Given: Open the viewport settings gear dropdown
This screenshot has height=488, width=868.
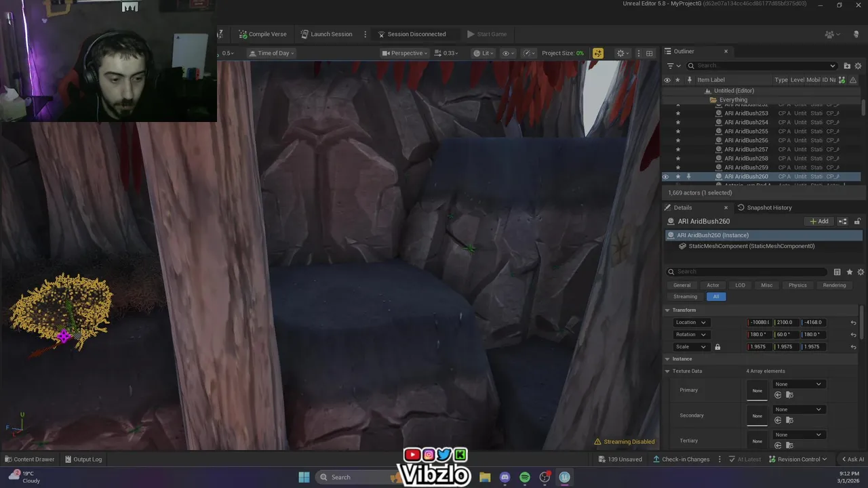Looking at the screenshot, I should pos(623,53).
